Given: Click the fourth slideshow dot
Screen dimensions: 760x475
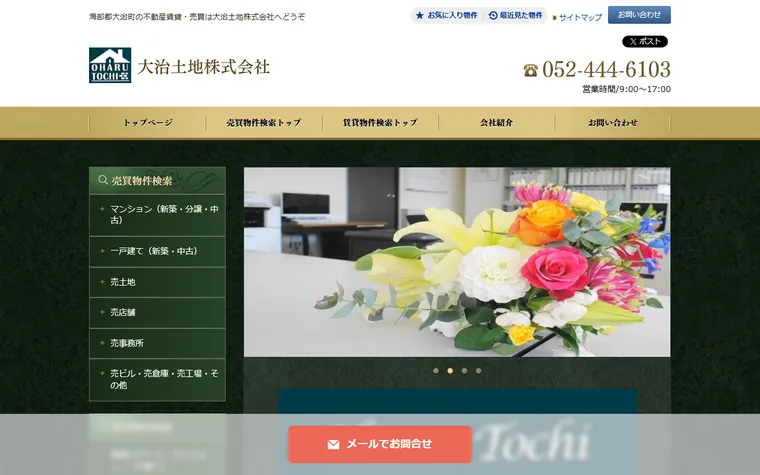Looking at the screenshot, I should pyautogui.click(x=478, y=371).
